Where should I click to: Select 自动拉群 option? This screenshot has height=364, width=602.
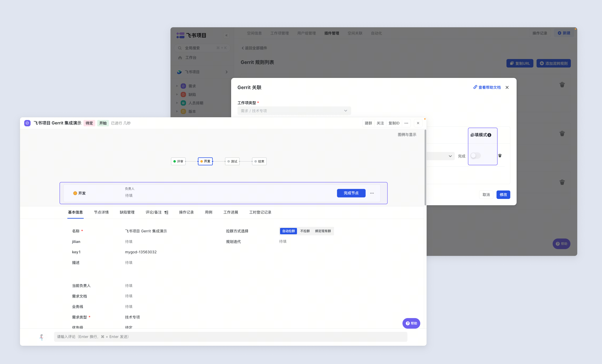point(289,231)
